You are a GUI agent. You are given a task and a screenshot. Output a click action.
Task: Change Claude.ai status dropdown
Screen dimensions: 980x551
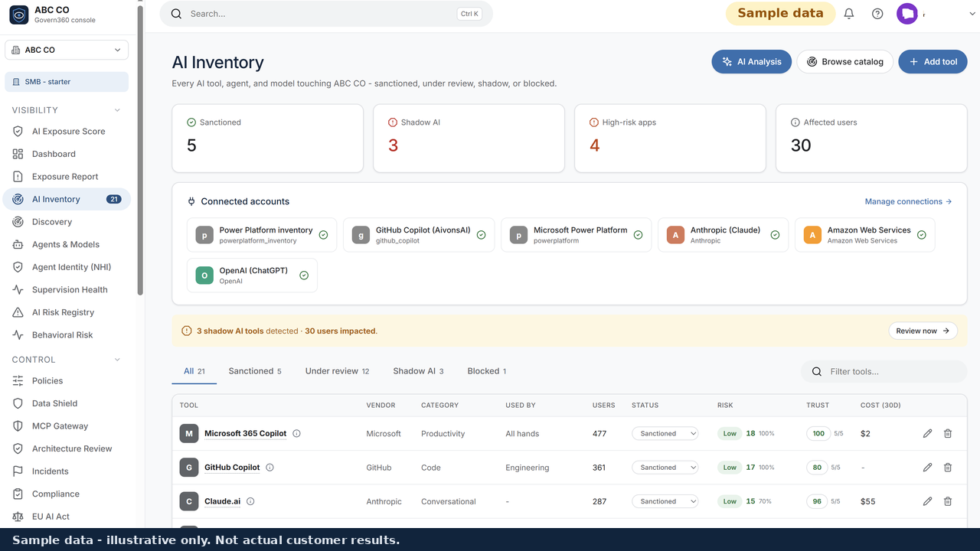(x=665, y=501)
